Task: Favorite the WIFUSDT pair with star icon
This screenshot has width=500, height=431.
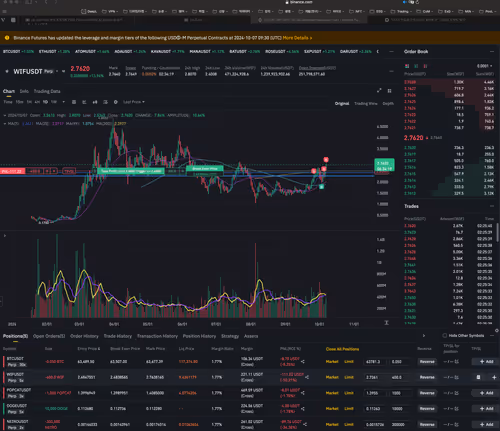Action: [x=7, y=71]
